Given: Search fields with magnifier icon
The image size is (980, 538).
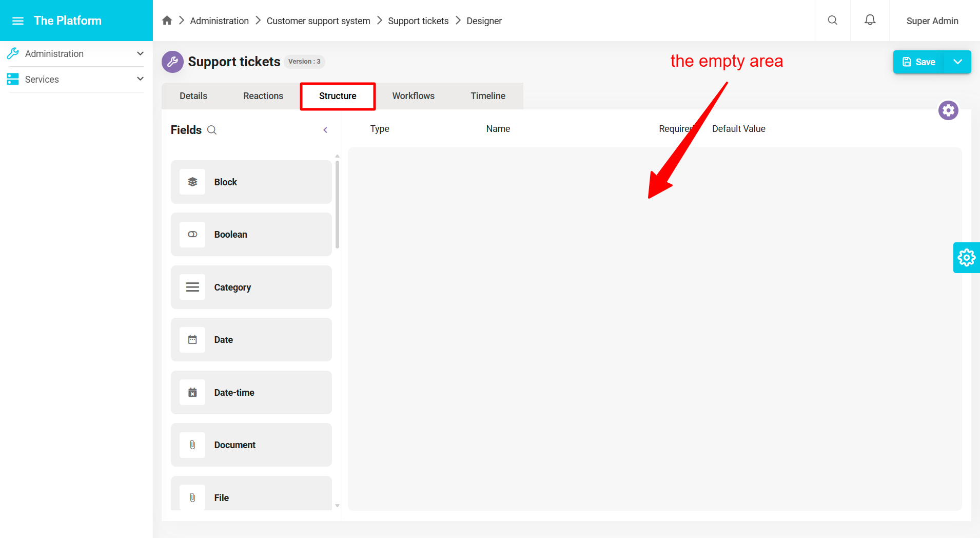Looking at the screenshot, I should pyautogui.click(x=212, y=130).
